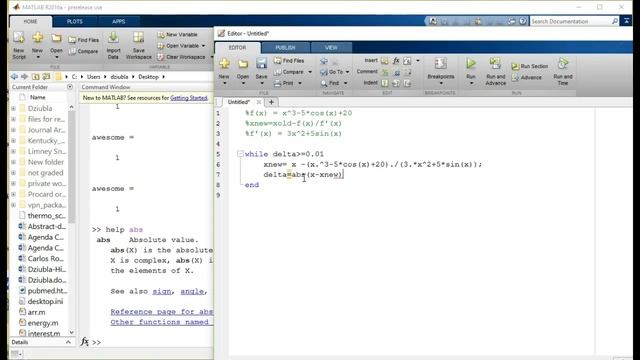
Task: Click the insert function fx icon
Action: click(x=396, y=60)
